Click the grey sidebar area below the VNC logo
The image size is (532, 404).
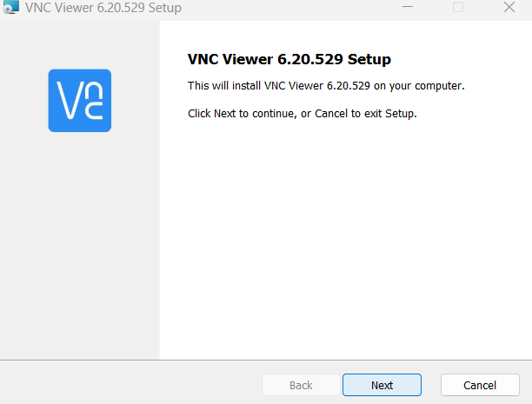click(80, 243)
